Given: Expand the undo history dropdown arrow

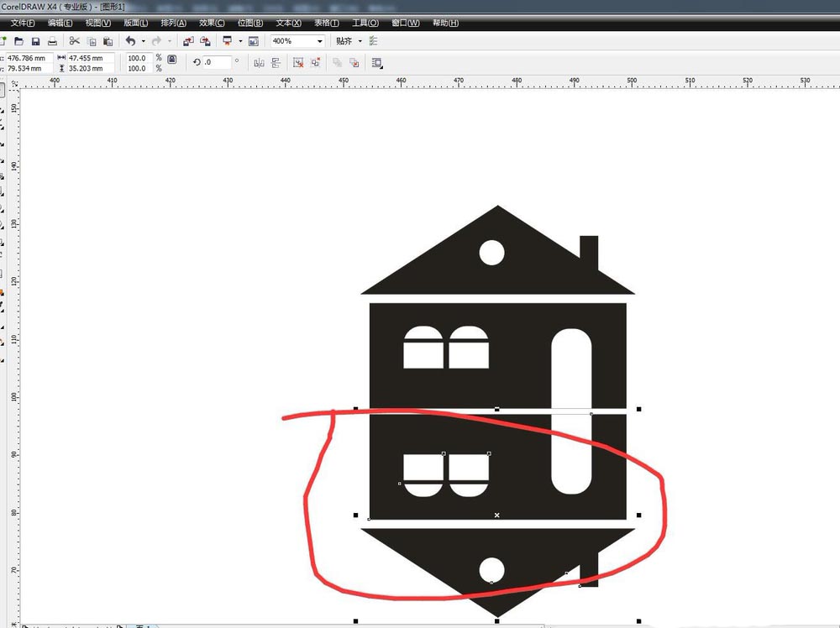Looking at the screenshot, I should (x=143, y=41).
